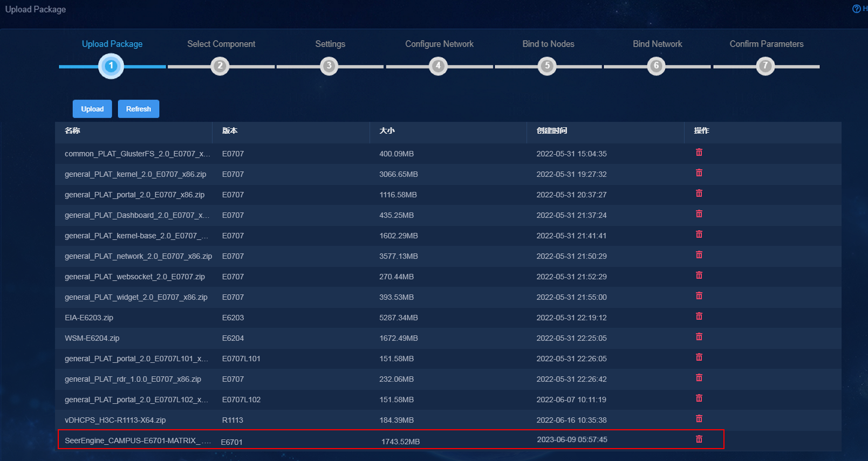Image resolution: width=868 pixels, height=461 pixels.
Task: Delete the SeerEngine_CAMPUS-E6701 package
Action: coord(699,439)
